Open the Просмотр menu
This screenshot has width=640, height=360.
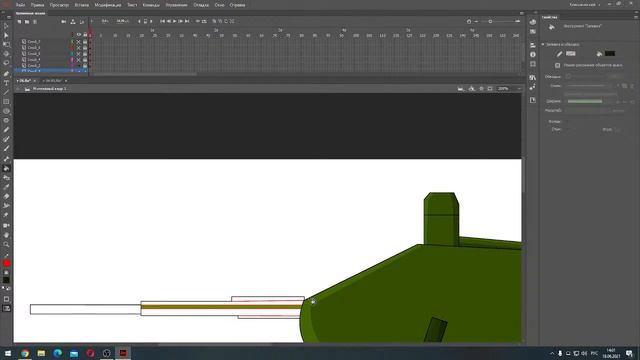[x=59, y=5]
